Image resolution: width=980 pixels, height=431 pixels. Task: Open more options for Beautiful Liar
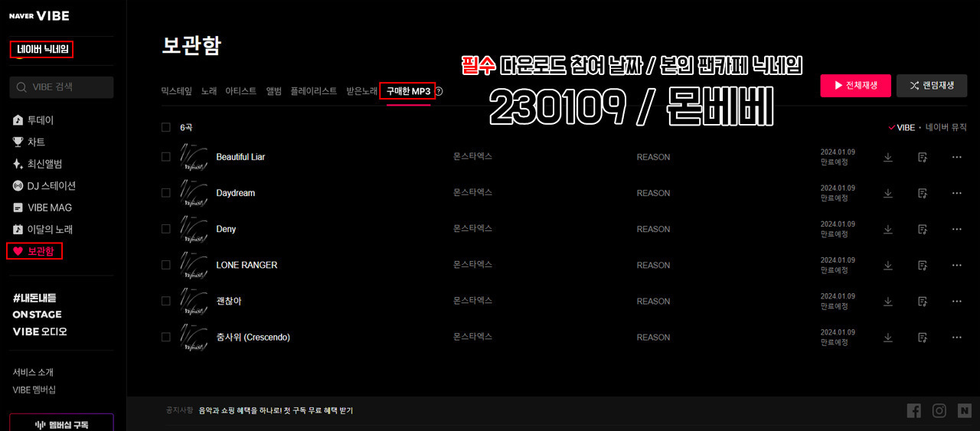956,157
